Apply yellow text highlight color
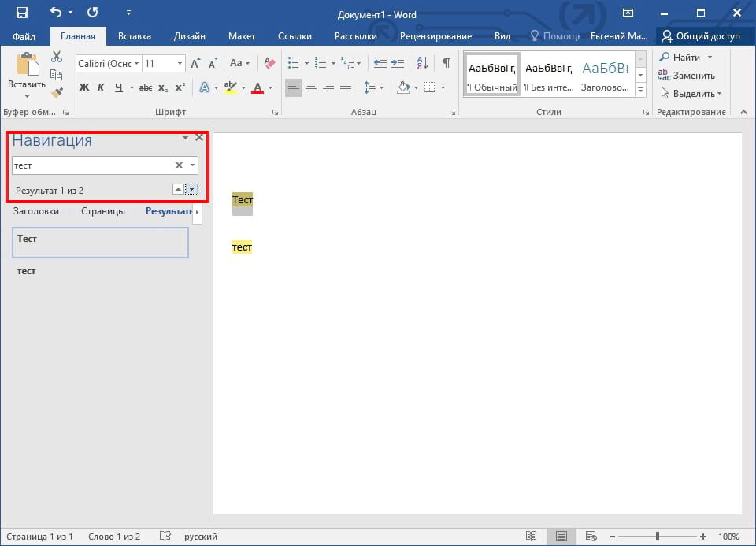The height and width of the screenshot is (546, 756). (x=231, y=87)
